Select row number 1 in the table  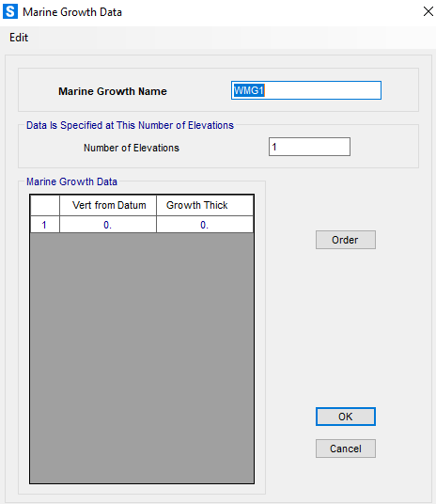pos(45,225)
